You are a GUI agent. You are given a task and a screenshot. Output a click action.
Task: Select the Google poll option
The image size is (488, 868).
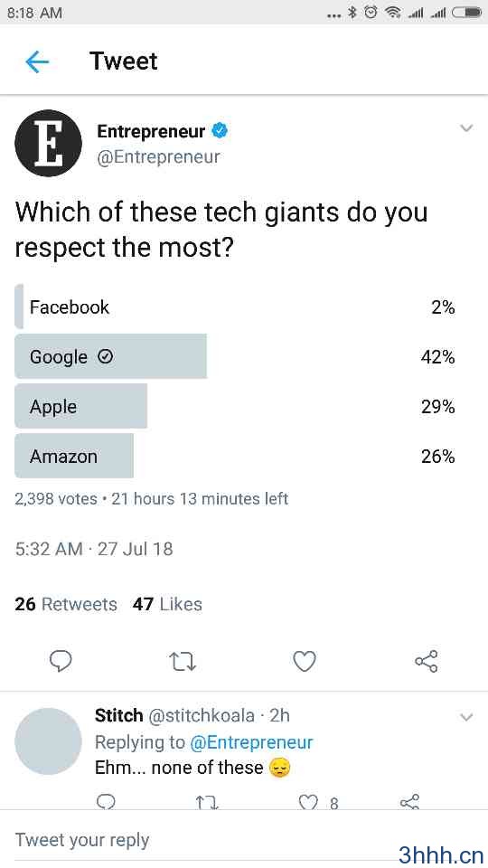235,356
